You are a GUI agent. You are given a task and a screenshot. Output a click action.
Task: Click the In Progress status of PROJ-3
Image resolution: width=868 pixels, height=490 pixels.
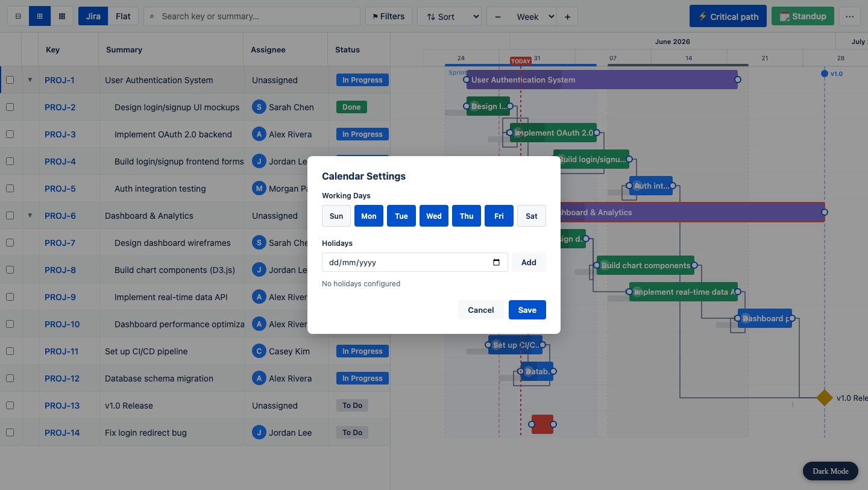click(x=362, y=134)
